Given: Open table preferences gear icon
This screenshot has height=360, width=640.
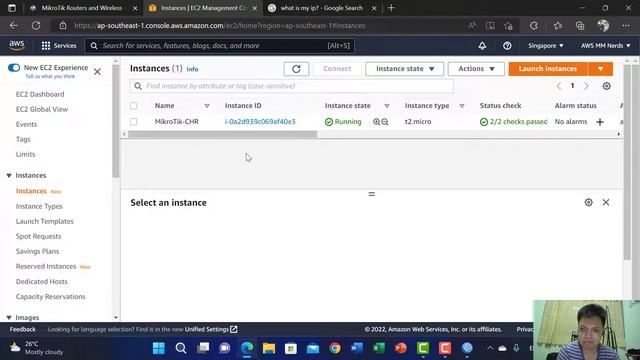Looking at the screenshot, I should coord(607,86).
